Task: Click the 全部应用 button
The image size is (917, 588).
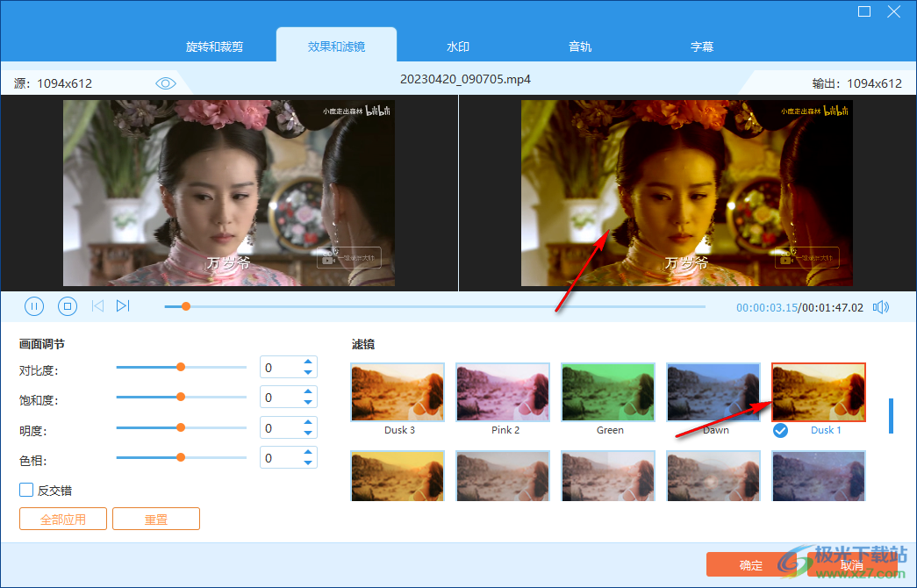Action: point(63,519)
